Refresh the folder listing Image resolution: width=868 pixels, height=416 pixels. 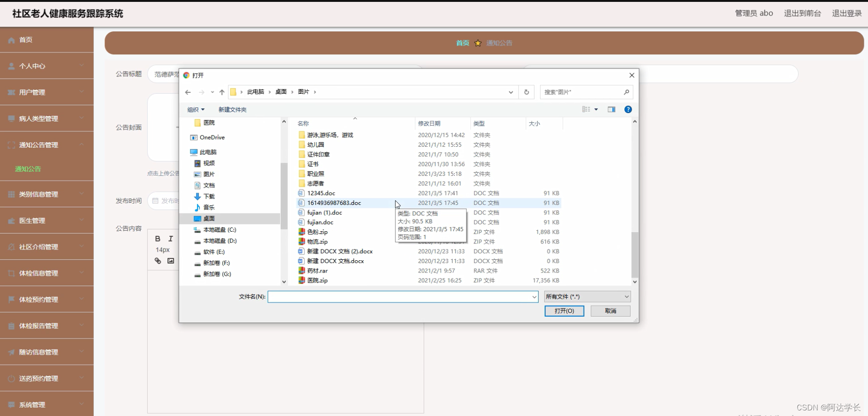[x=526, y=92]
